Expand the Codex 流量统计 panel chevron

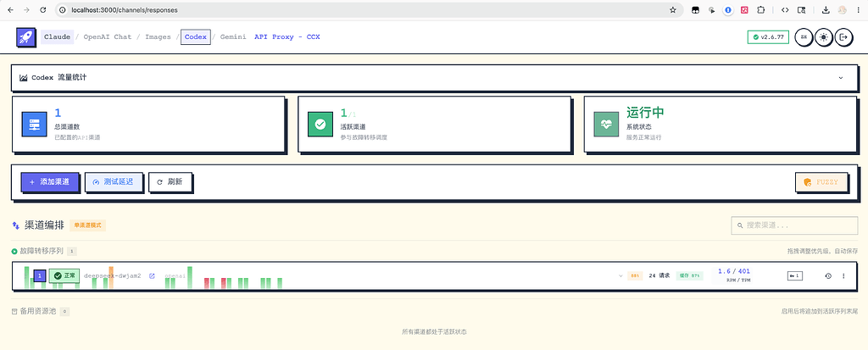pyautogui.click(x=840, y=78)
